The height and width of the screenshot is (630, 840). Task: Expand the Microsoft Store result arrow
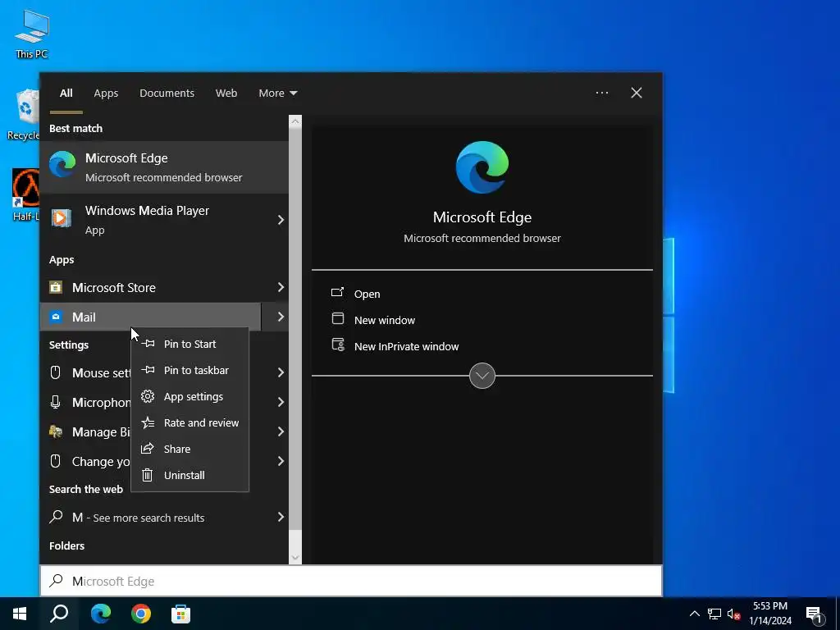[281, 288]
